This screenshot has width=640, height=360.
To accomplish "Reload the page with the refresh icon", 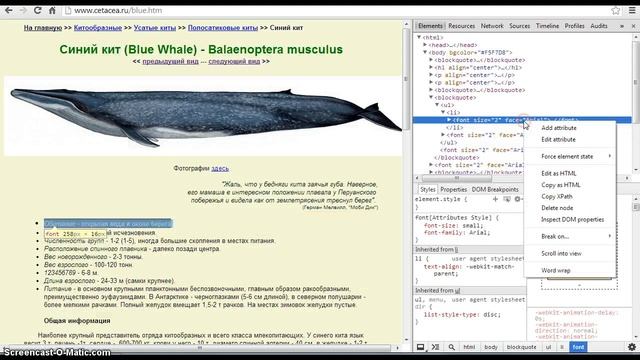I will tap(38, 10).
